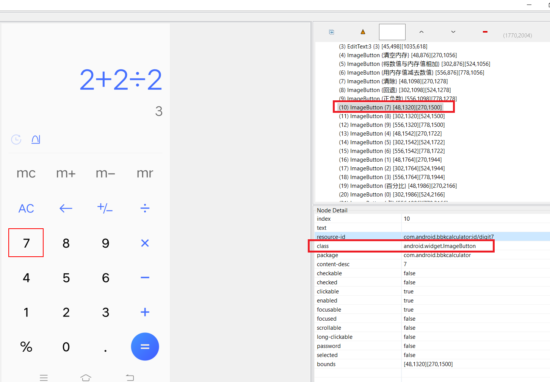
Task: Tap digit 7 on the calculator
Action: [x=26, y=243]
